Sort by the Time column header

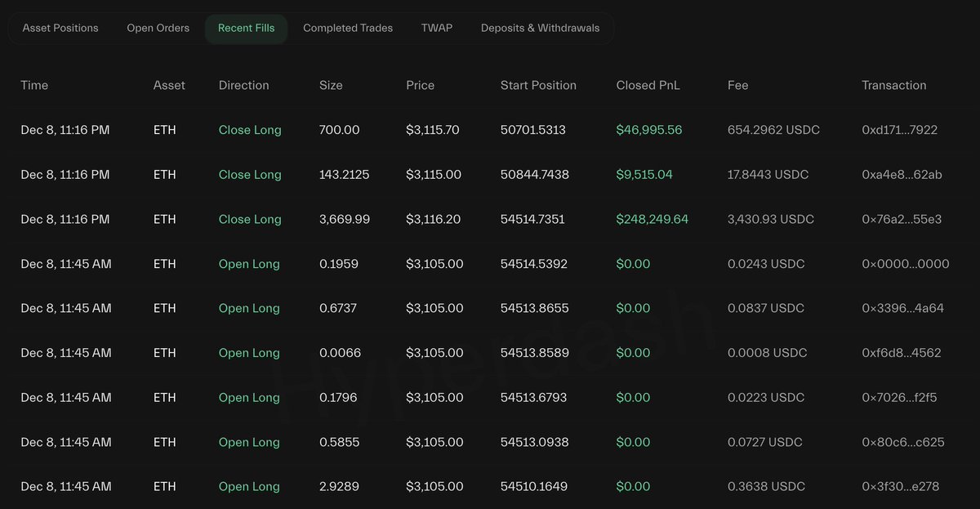tap(34, 85)
